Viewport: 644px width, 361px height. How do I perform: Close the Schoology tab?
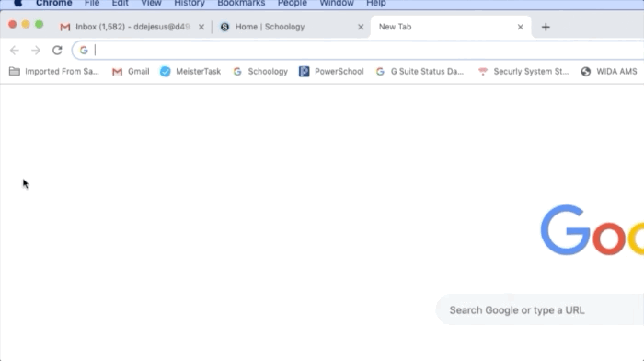361,27
